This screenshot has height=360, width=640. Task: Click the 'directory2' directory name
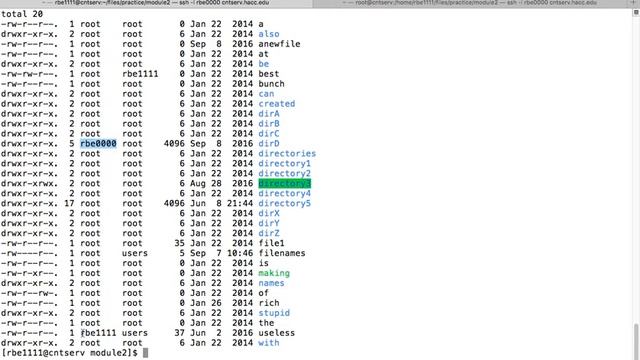[x=284, y=173]
